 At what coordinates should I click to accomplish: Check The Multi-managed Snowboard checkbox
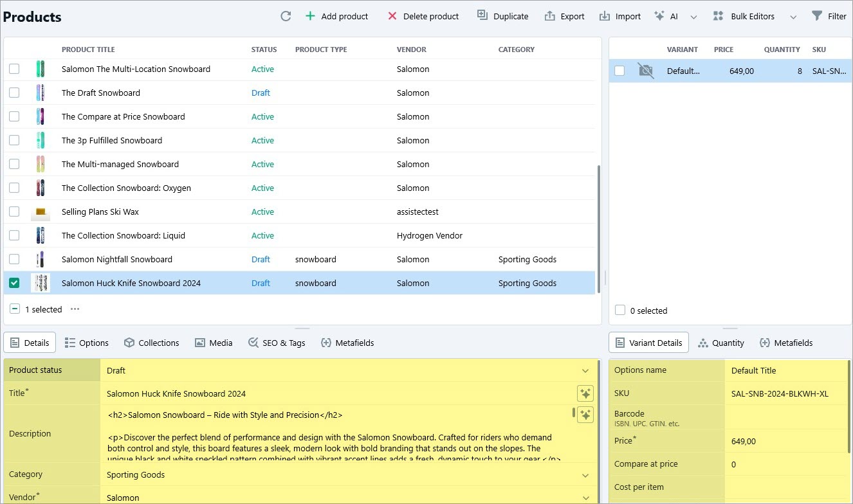coord(14,164)
